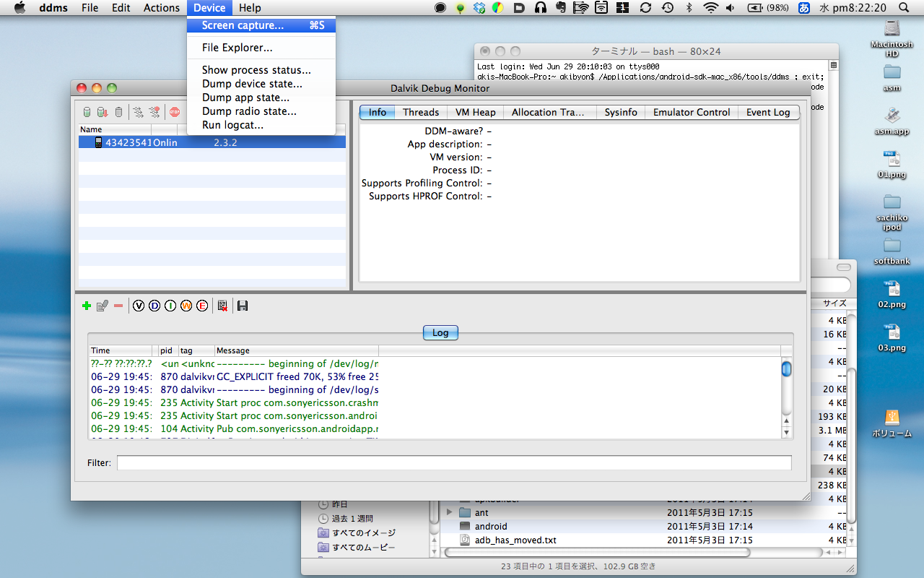Open the Allocation Tracker tab
Image resolution: width=924 pixels, height=578 pixels.
549,112
